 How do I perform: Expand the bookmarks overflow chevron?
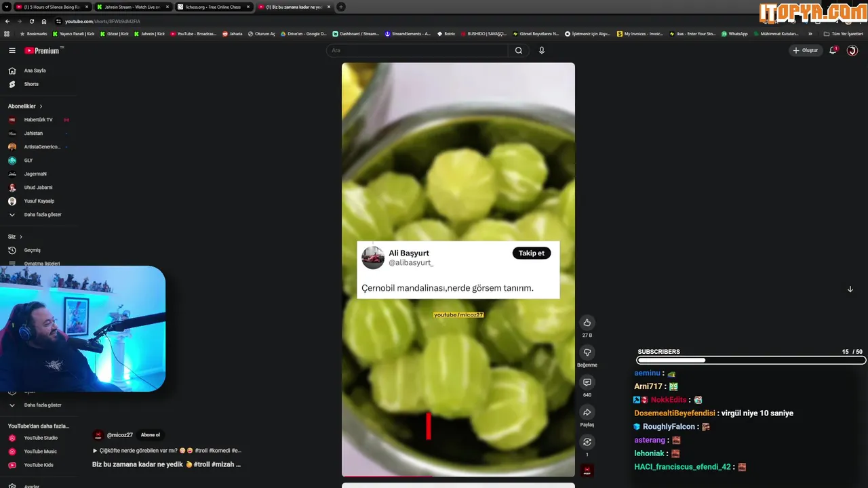point(810,33)
